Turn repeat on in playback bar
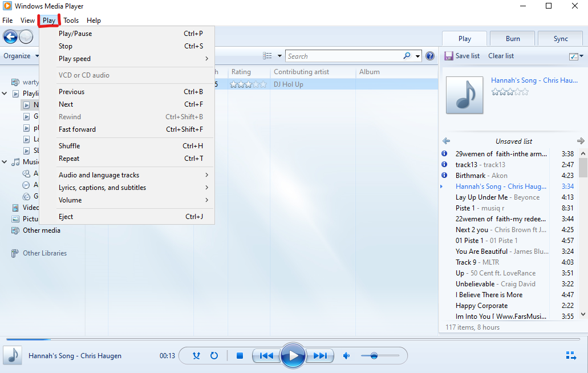Viewport: 588px width, 373px height. 214,355
